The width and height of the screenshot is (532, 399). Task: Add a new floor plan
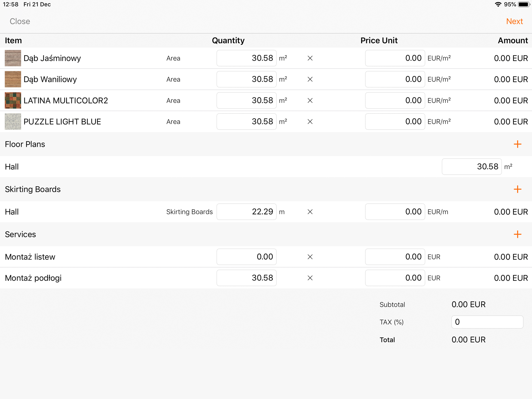click(517, 144)
